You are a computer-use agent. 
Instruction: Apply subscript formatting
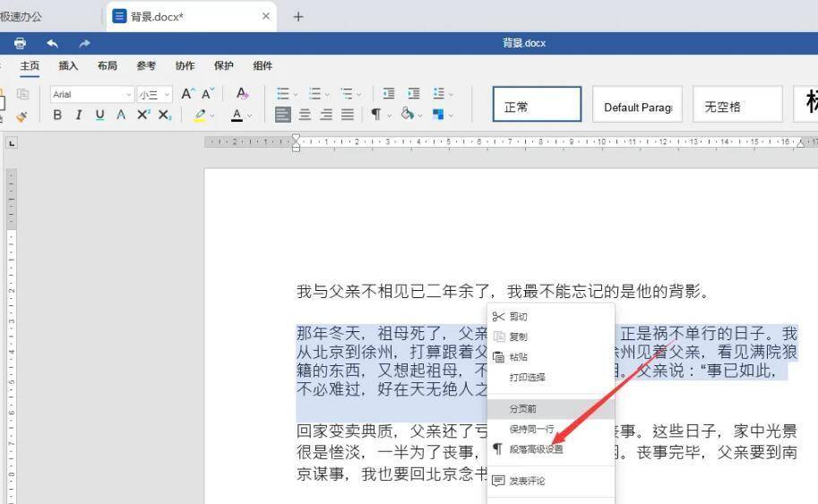point(165,115)
